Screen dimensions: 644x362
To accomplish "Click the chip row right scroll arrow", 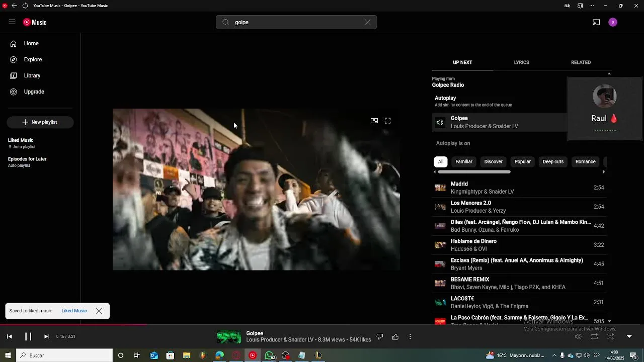I will coord(604,172).
